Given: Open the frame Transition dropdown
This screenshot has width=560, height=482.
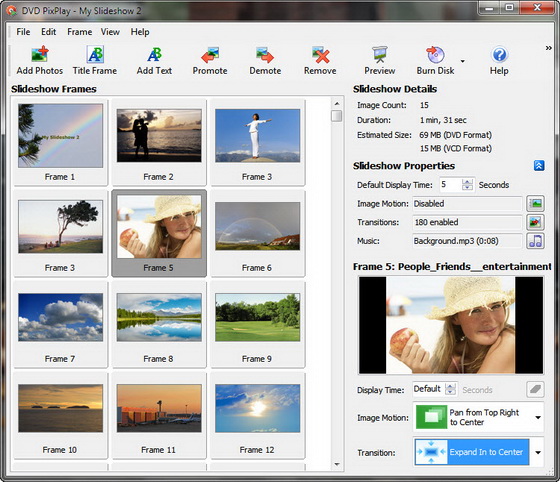Looking at the screenshot, I should 538,452.
